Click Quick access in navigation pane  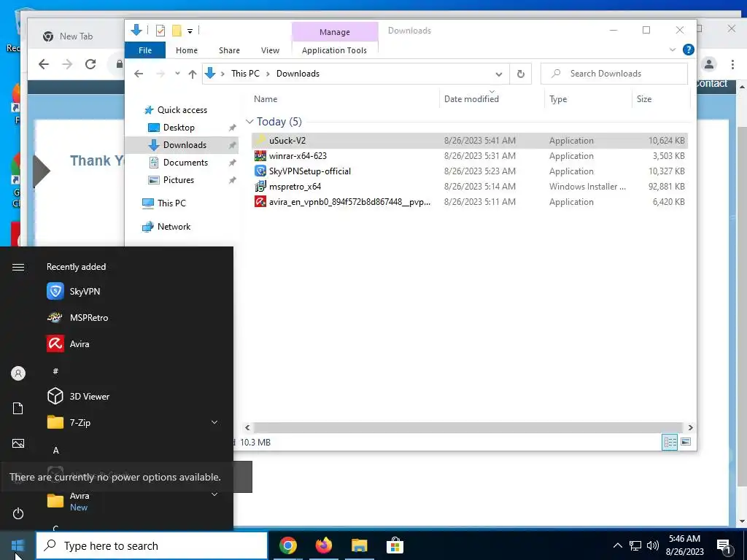tap(182, 110)
